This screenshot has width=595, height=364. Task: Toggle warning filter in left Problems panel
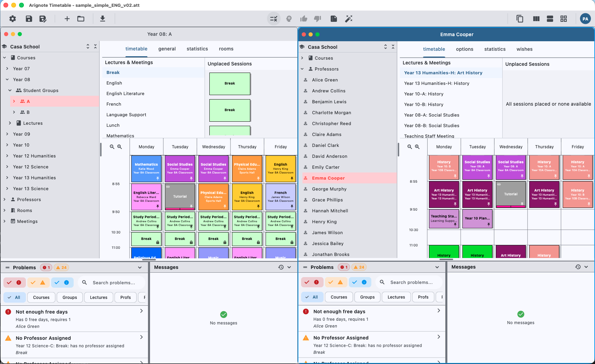pos(38,283)
